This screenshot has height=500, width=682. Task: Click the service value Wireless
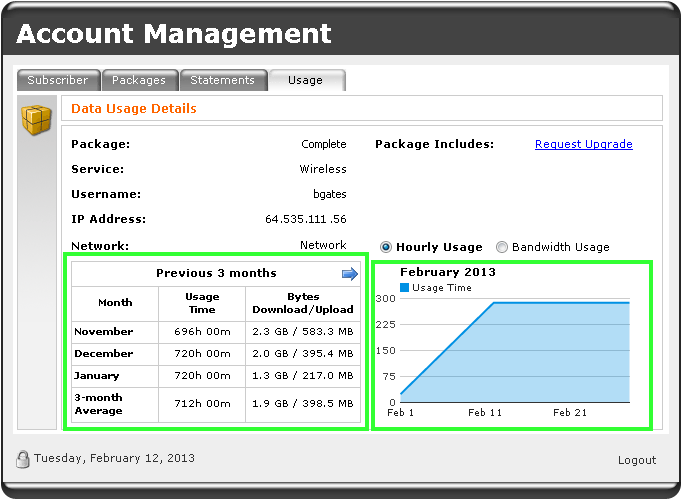323,169
